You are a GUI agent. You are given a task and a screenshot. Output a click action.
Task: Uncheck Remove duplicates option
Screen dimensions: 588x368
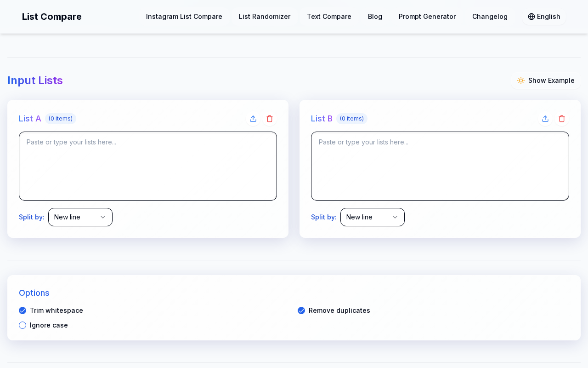(x=301, y=310)
